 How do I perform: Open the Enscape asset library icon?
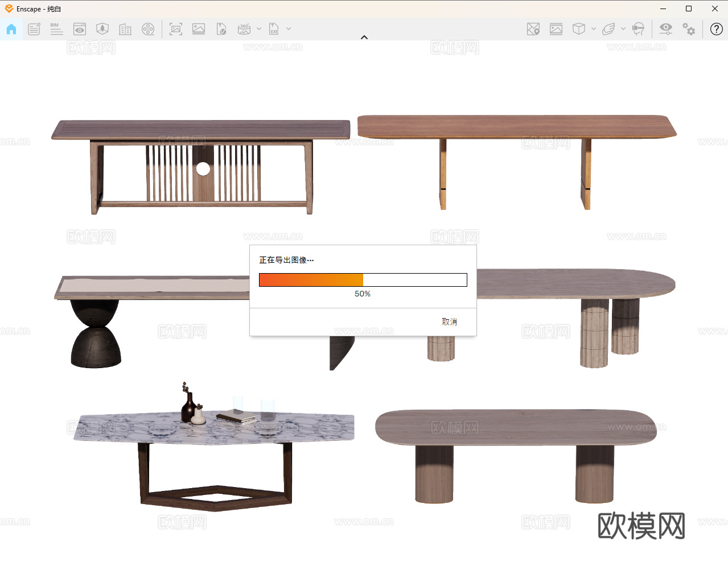pyautogui.click(x=102, y=29)
